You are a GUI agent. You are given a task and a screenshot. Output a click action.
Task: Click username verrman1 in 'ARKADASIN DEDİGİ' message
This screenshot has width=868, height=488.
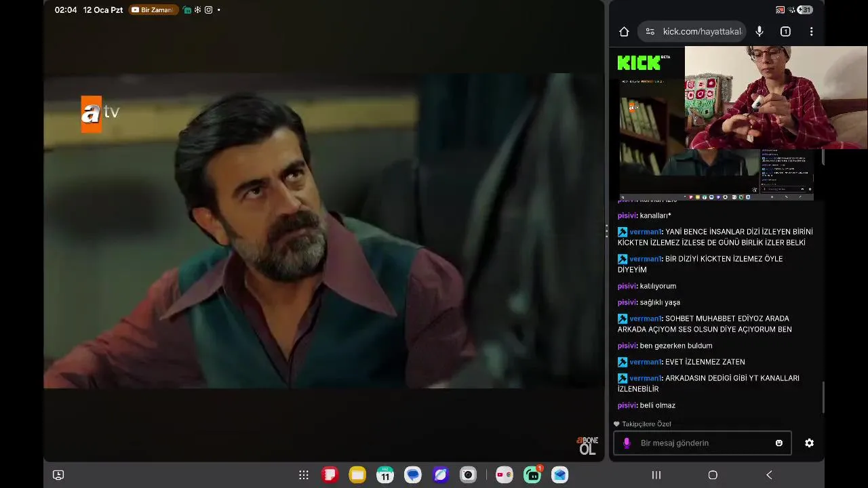coord(645,378)
